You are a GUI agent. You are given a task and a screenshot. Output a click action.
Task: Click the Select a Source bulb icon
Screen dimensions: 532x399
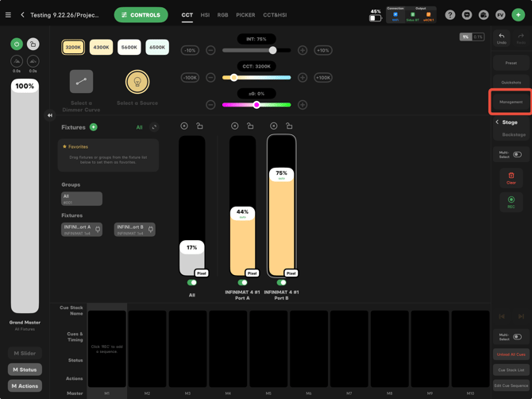click(x=137, y=82)
